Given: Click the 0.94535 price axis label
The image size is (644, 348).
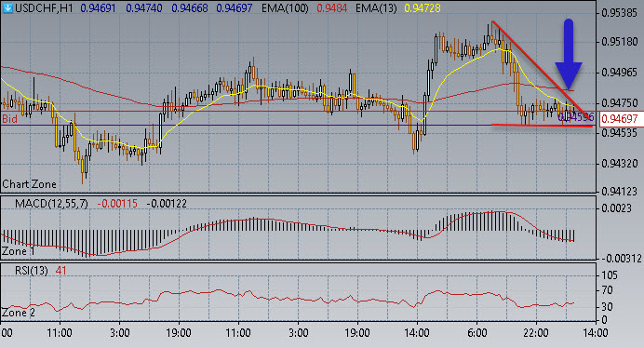Looking at the screenshot, I should tap(620, 133).
